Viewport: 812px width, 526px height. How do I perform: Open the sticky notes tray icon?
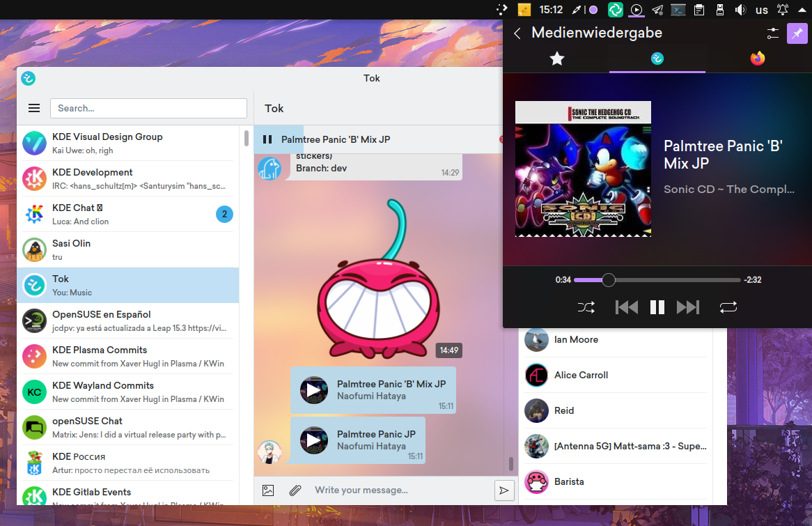(x=524, y=9)
